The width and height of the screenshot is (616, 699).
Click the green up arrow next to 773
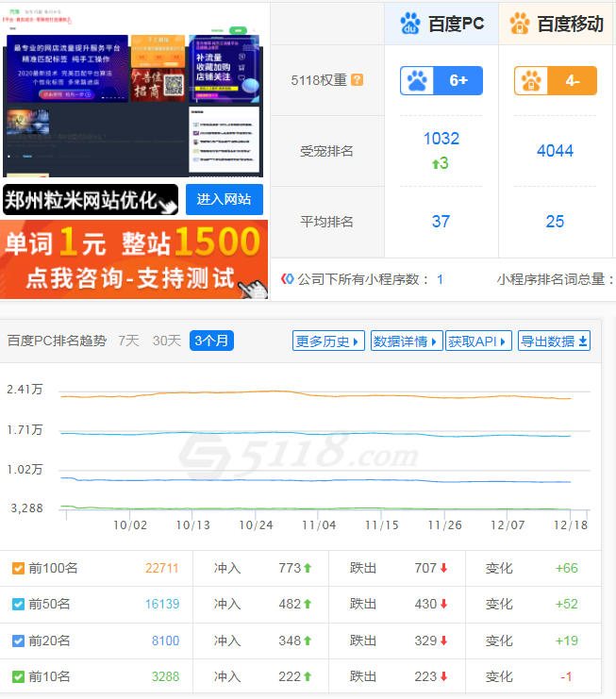click(308, 568)
